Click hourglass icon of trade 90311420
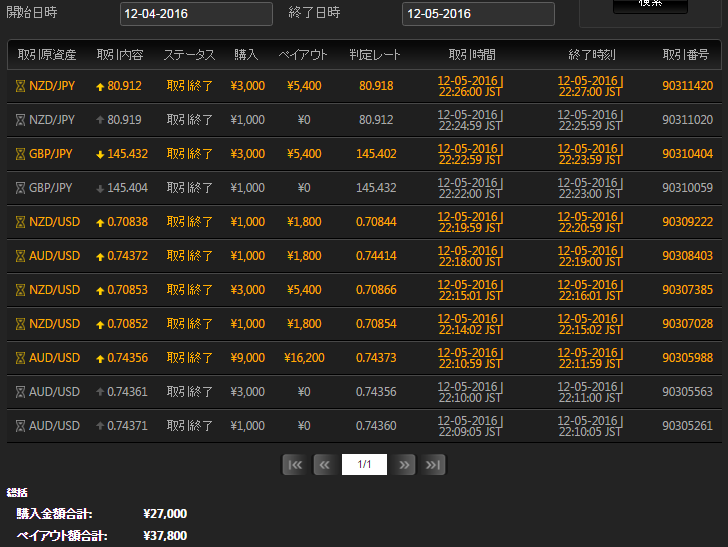Image resolution: width=728 pixels, height=547 pixels. pyautogui.click(x=20, y=86)
